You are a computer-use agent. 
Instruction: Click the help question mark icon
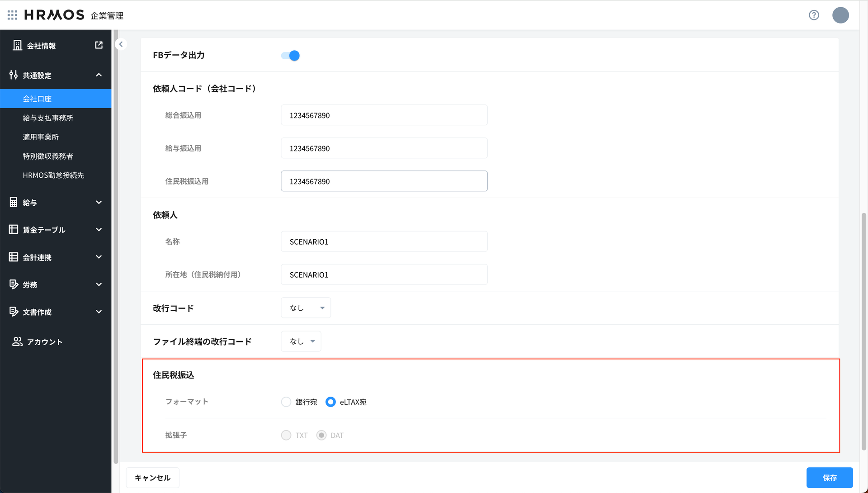tap(814, 15)
